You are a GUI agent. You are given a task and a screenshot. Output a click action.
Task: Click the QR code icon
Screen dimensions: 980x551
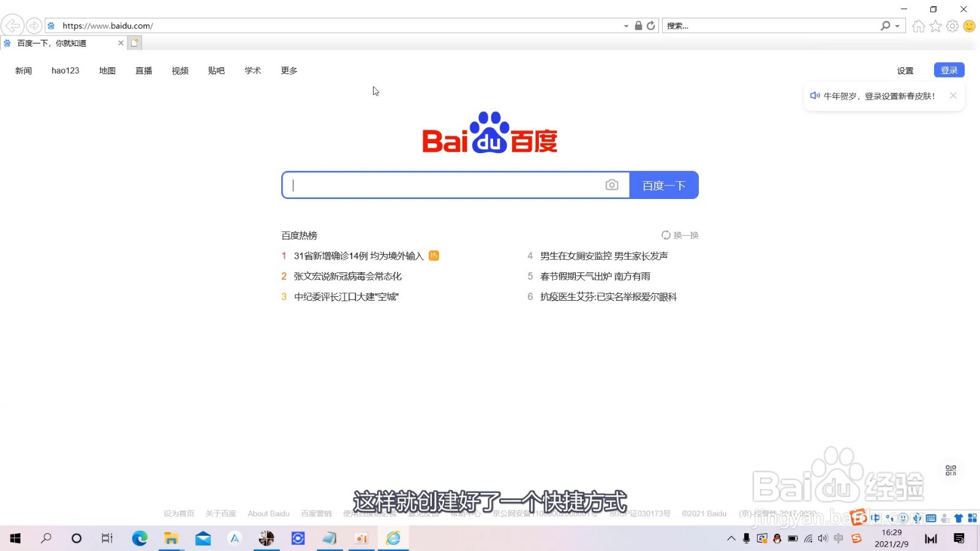tap(951, 470)
